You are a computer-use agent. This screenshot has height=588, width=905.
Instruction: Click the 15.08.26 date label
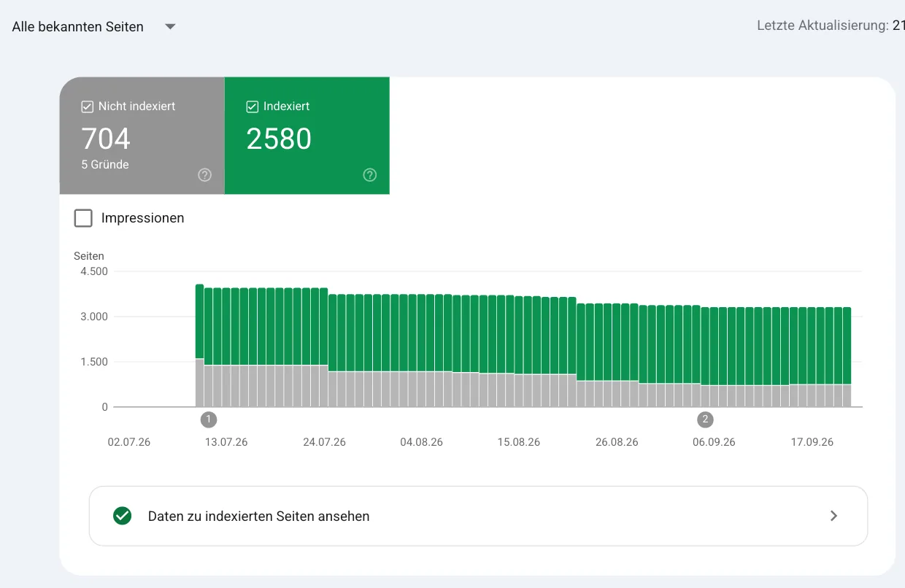(519, 442)
